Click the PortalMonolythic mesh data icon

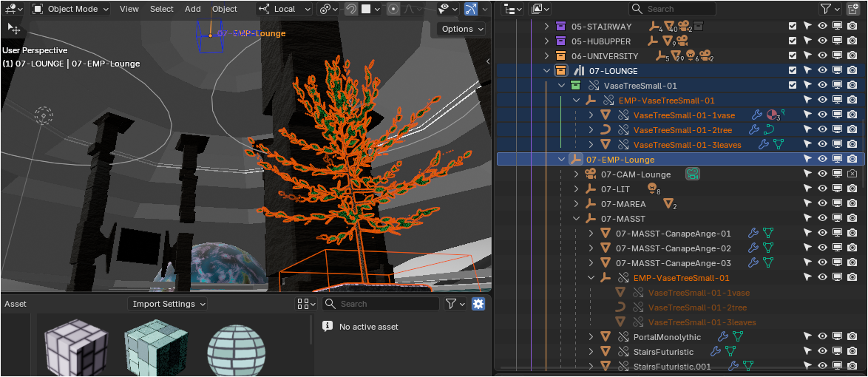pos(737,337)
